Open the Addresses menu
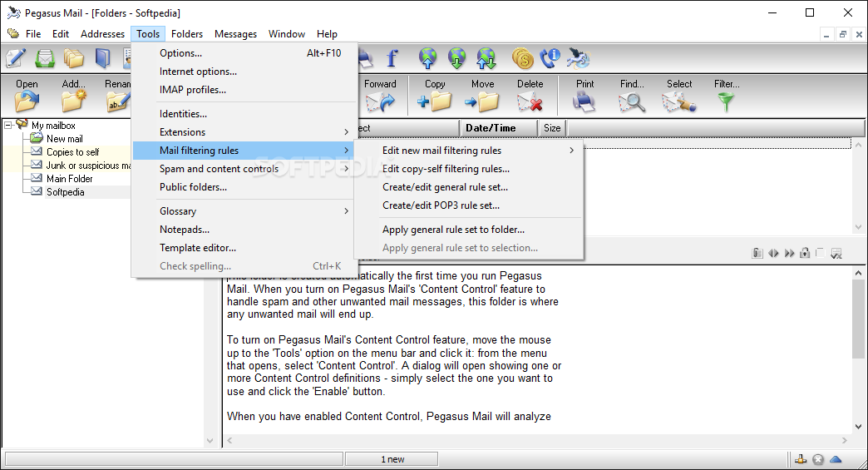 click(x=102, y=34)
